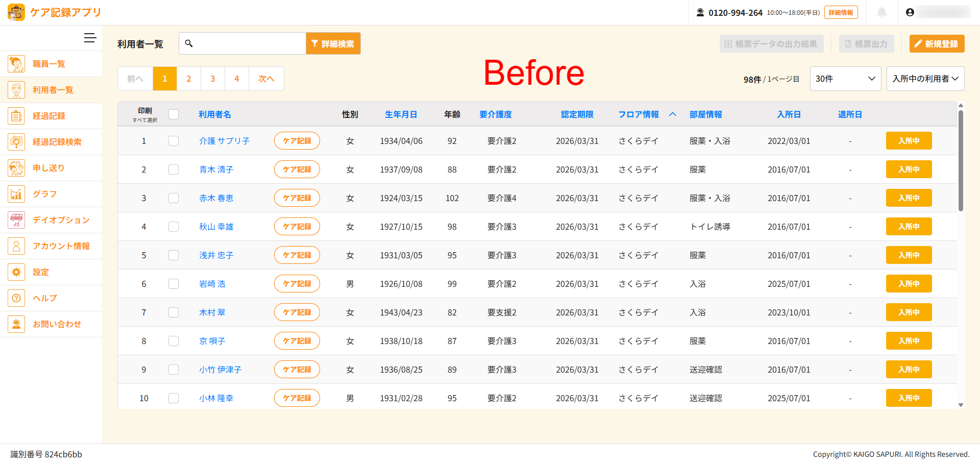Click the ヘルプ question mark icon
This screenshot has width=980, height=465.
click(x=16, y=298)
